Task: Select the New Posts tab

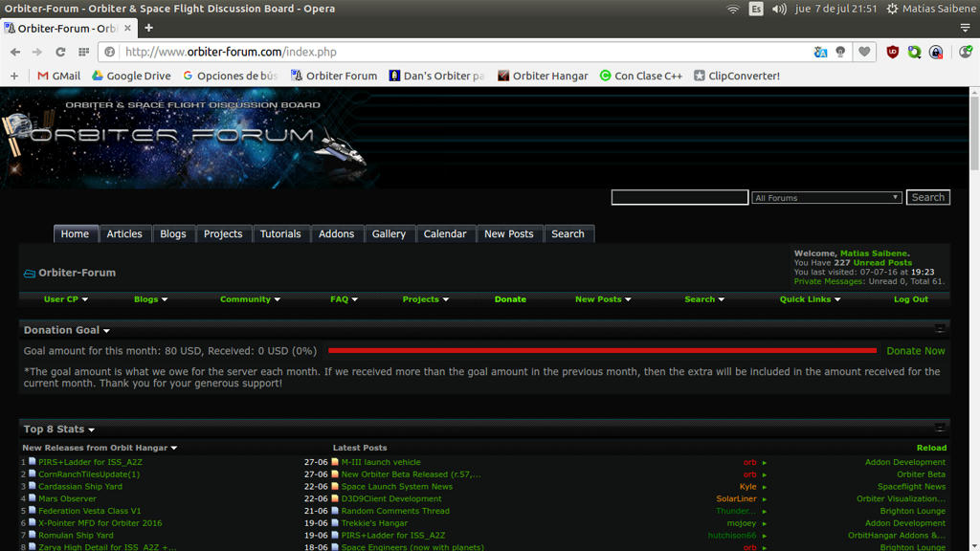Action: coord(509,233)
